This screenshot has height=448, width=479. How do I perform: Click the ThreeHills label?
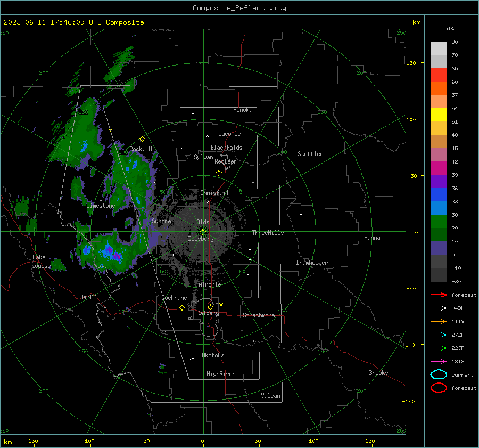(x=268, y=233)
